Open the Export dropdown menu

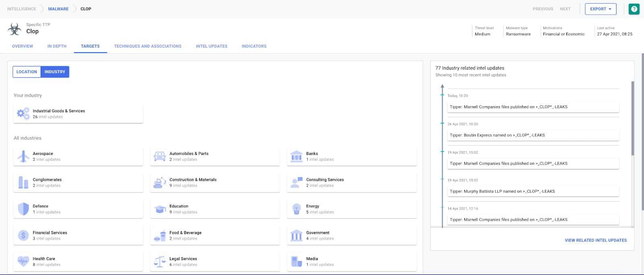(601, 9)
